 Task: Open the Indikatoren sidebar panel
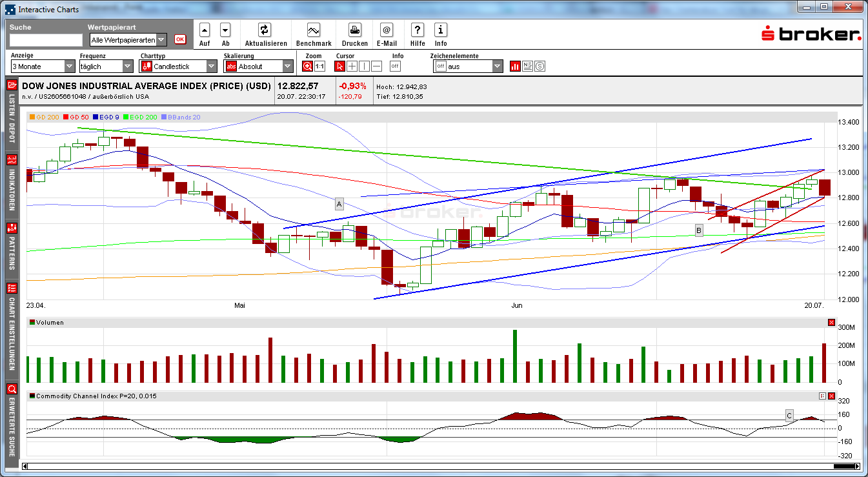12,184
